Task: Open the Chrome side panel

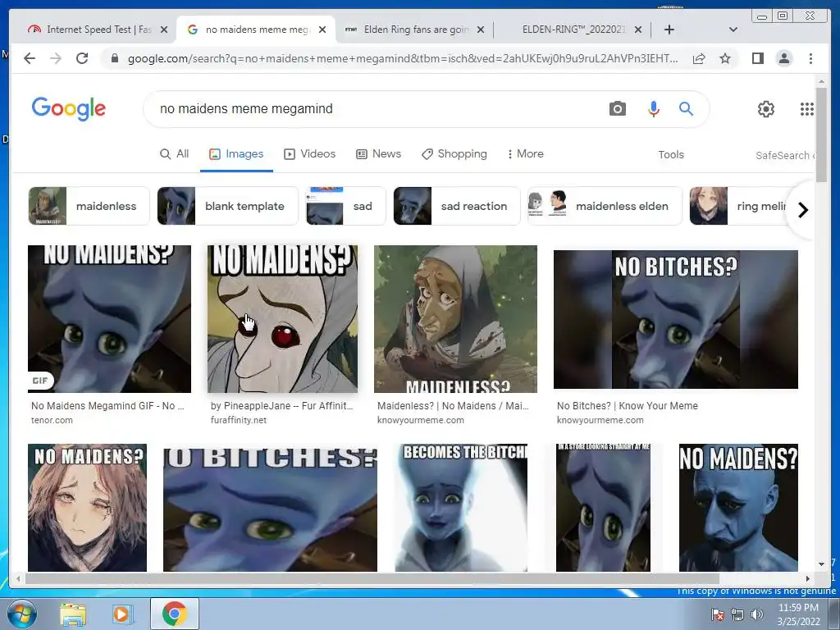Action: pyautogui.click(x=757, y=58)
